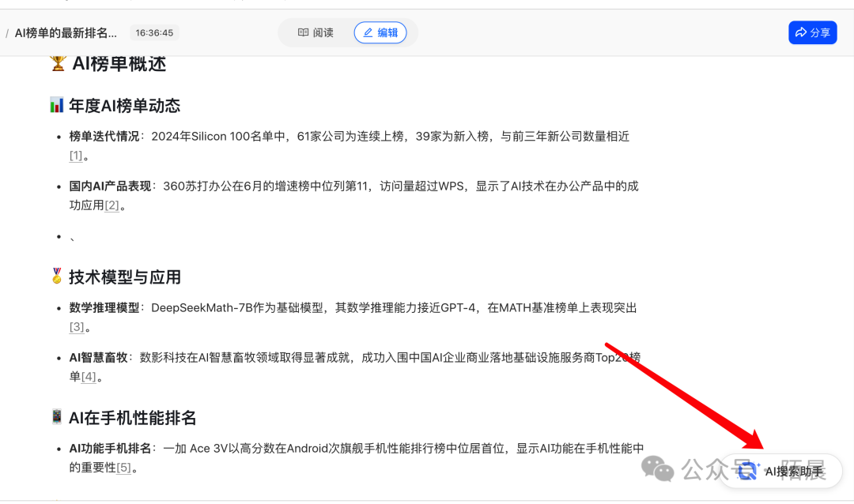Screen dimensions: 854x504
Task: Click the search icon in AI搜索助手
Action: (x=748, y=471)
